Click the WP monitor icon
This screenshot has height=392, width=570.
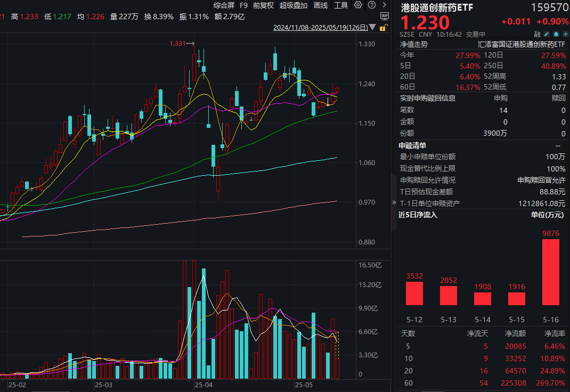[385, 16]
